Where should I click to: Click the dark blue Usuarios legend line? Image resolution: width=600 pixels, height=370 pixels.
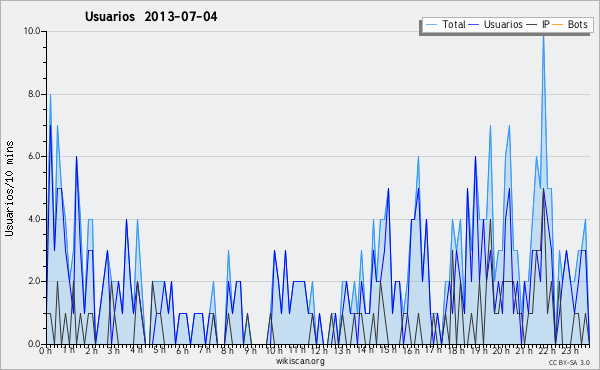(x=474, y=25)
